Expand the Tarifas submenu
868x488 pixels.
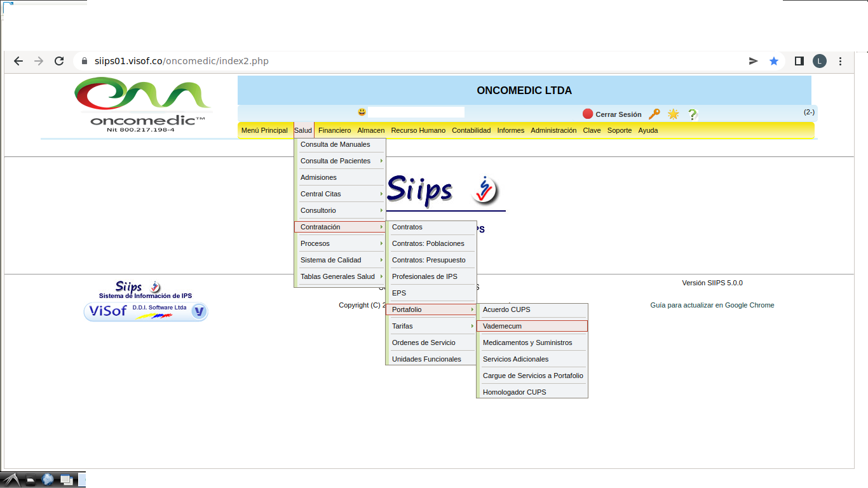pyautogui.click(x=431, y=326)
